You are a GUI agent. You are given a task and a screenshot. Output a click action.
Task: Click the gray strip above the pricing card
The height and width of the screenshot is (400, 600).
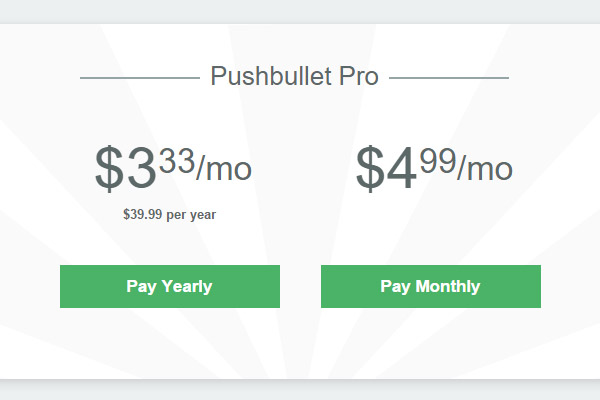point(300,11)
